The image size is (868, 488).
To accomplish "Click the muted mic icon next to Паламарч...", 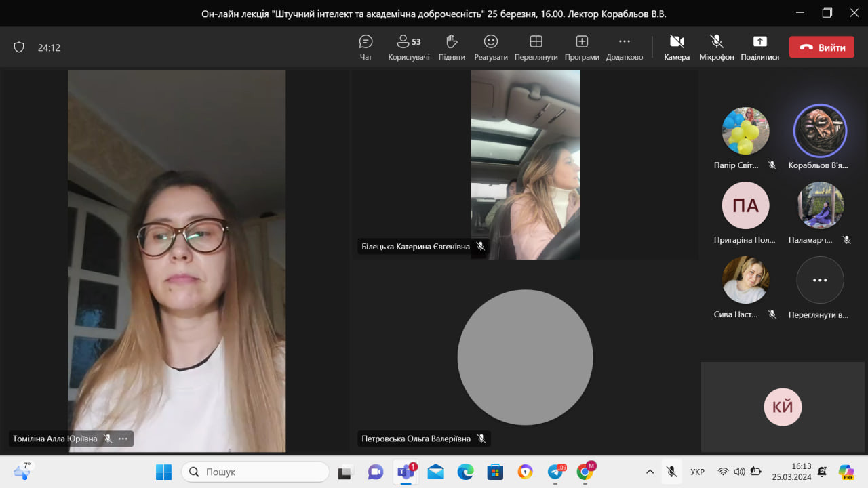I will coord(846,239).
